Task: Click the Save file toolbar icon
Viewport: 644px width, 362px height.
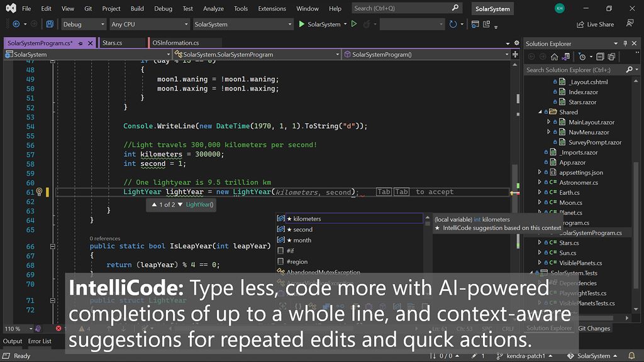Action: [50, 25]
